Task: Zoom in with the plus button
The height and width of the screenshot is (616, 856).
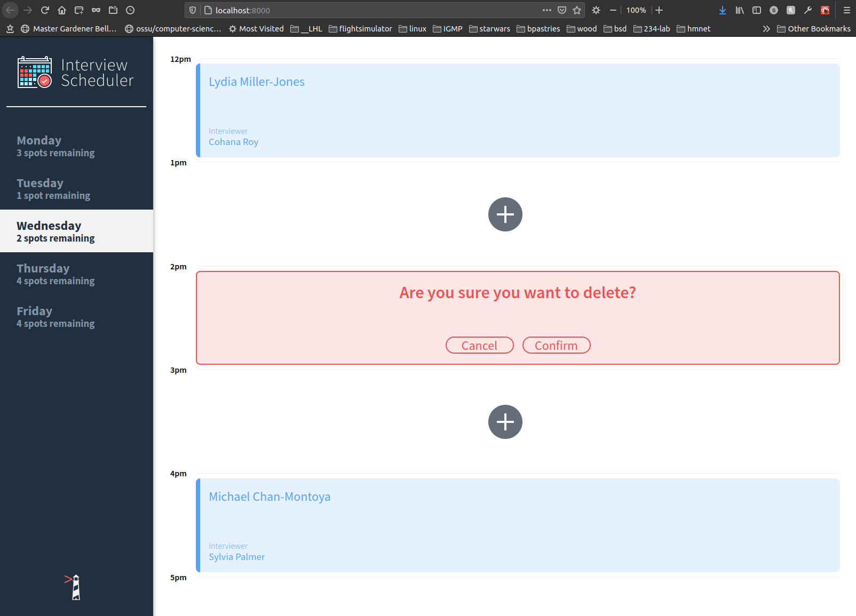Action: pos(659,10)
